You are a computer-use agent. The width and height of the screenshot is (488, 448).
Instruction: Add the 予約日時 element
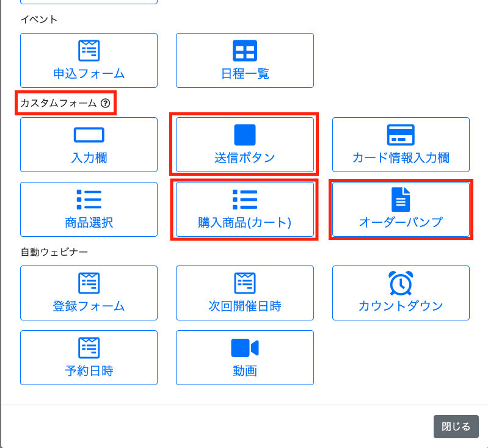(89, 358)
